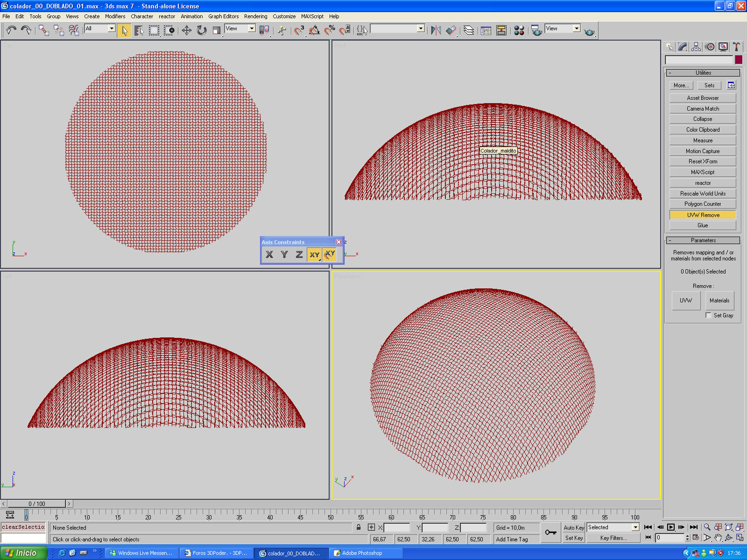
Task: Toggle the Percent Snap button
Action: coord(330,30)
